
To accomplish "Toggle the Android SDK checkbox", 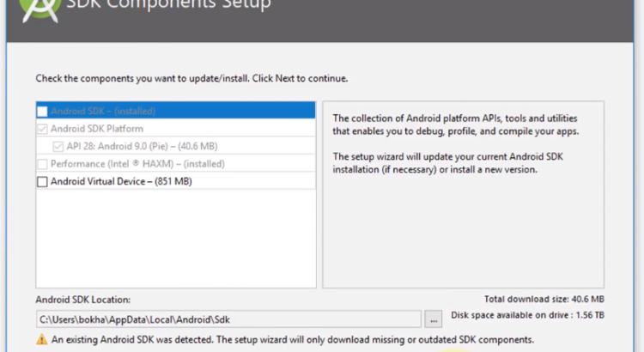I will pyautogui.click(x=42, y=111).
